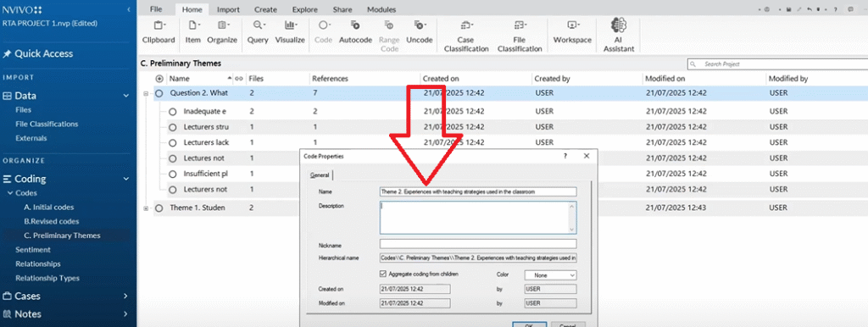This screenshot has height=327, width=868.
Task: Click the globe icon in the title bar
Action: pyautogui.click(x=766, y=9)
